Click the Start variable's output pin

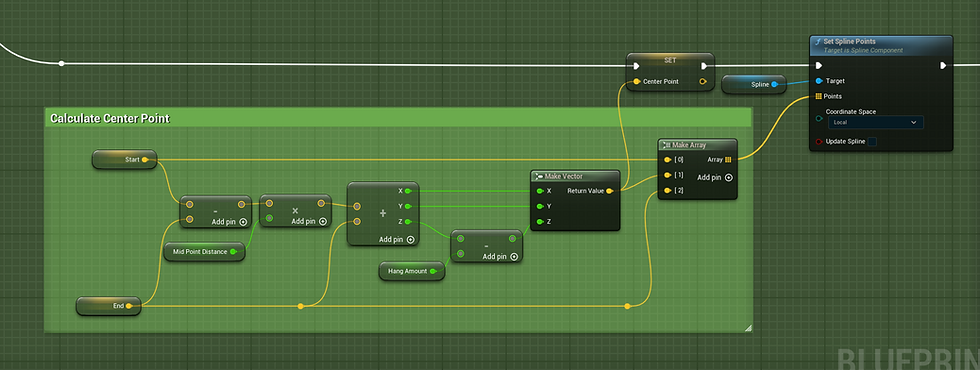pyautogui.click(x=146, y=160)
